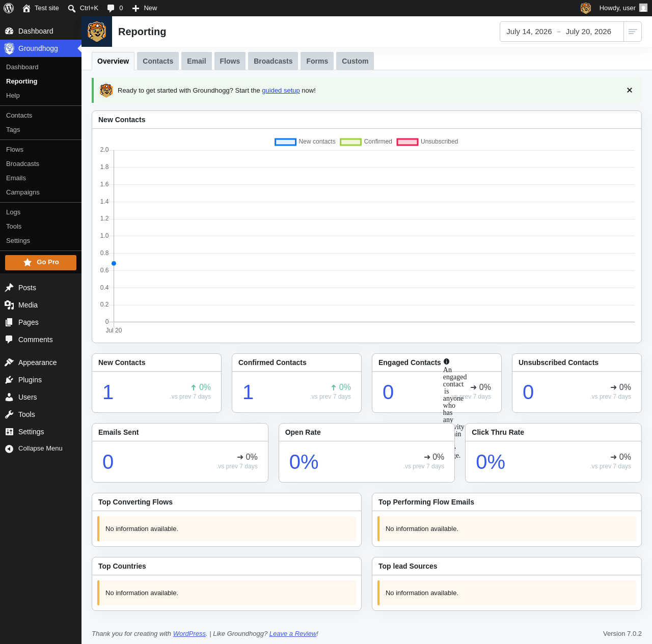Open Plugins plug icon
The image size is (652, 644).
(9, 380)
